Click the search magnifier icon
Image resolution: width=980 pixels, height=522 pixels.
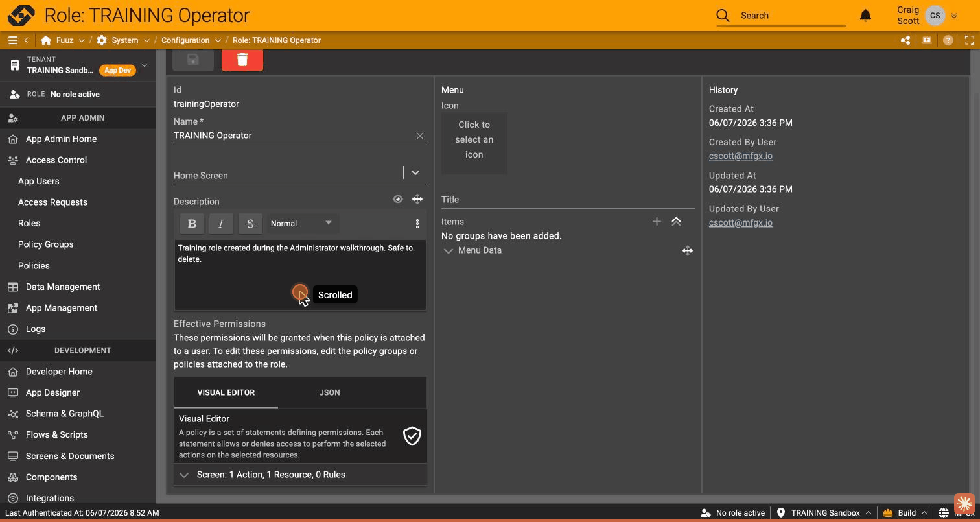[723, 16]
